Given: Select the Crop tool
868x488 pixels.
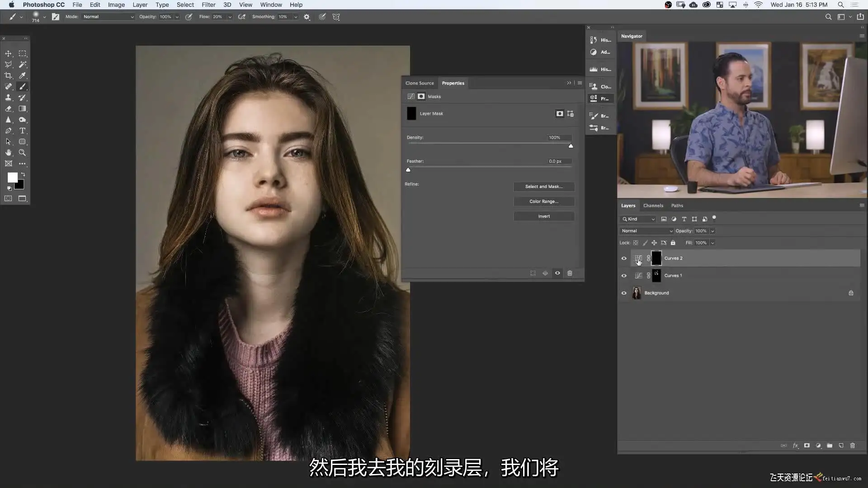Looking at the screenshot, I should click(x=8, y=75).
